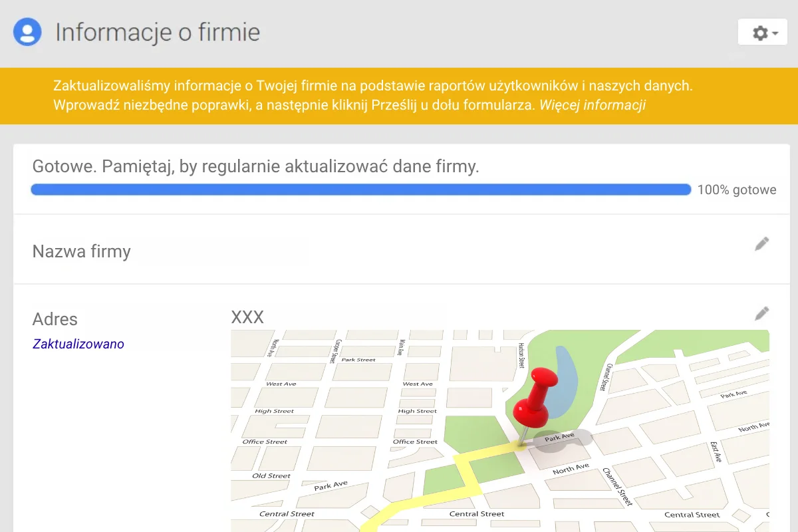The height and width of the screenshot is (532, 798).
Task: Edit the address using pencil icon
Action: tap(762, 313)
